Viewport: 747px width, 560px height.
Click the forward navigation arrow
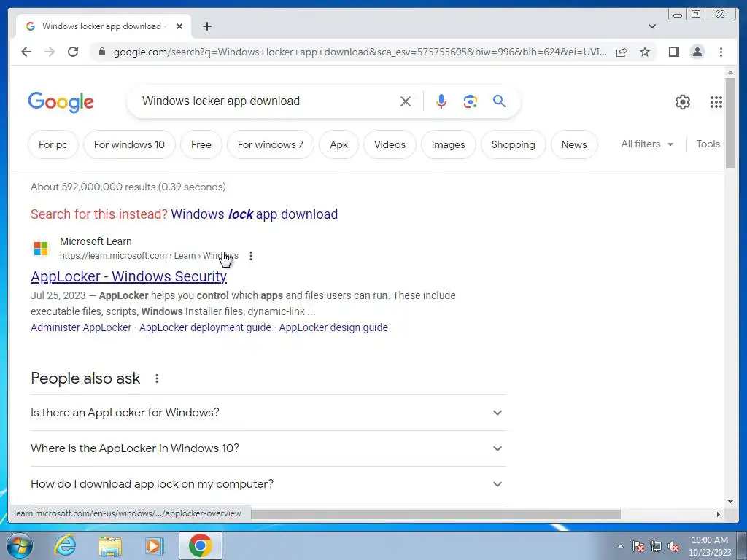[50, 52]
